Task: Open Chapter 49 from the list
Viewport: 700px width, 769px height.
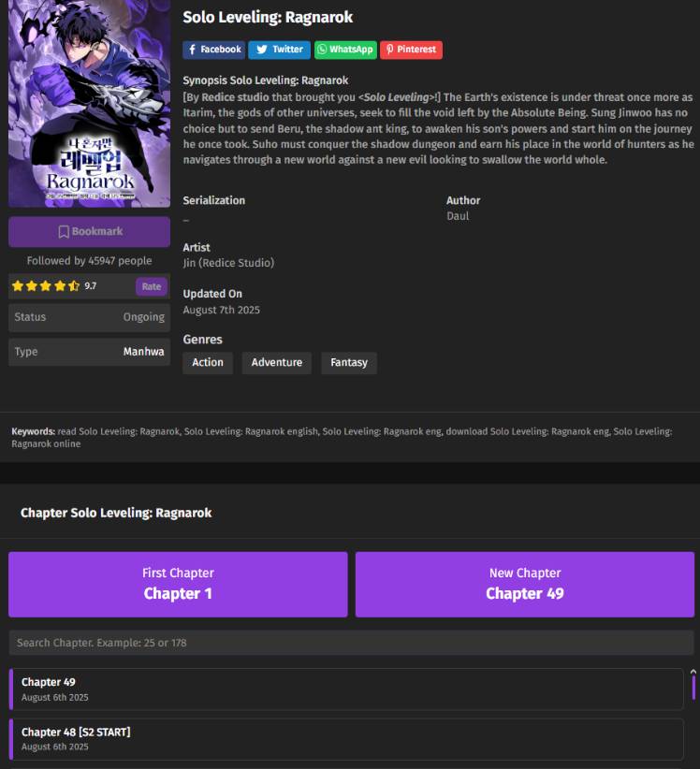Action: (346, 689)
